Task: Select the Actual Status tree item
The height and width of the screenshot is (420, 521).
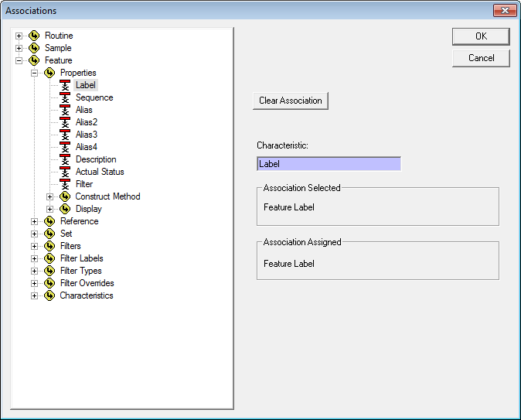Action: [x=100, y=172]
